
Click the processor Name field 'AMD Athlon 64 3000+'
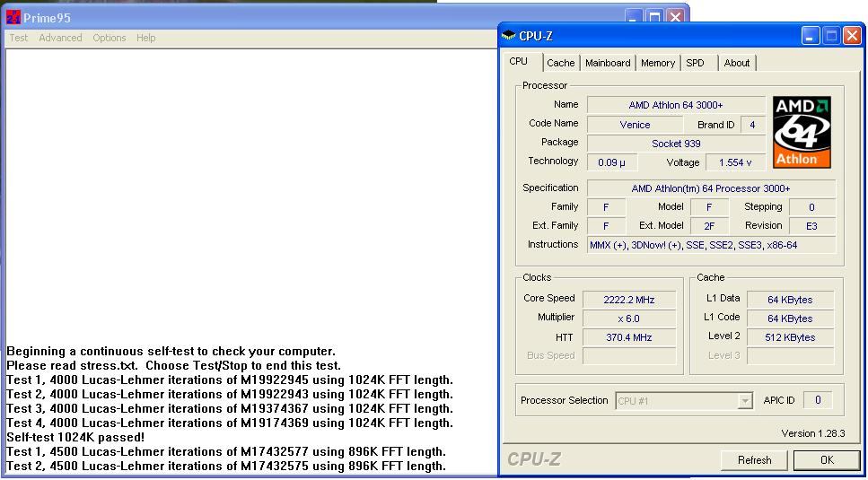coord(676,105)
